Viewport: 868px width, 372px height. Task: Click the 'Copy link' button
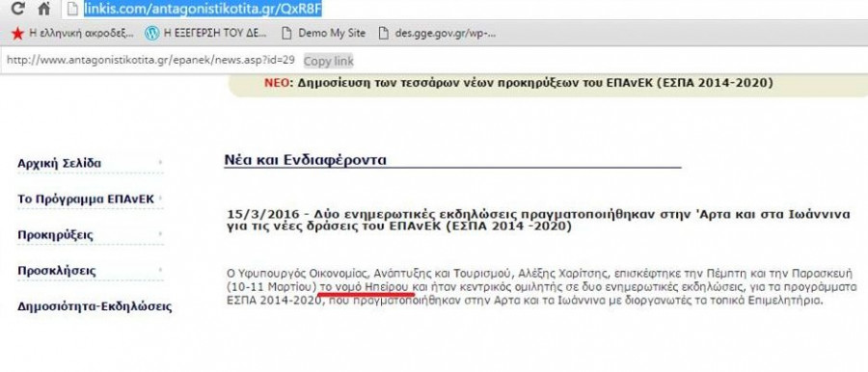(328, 61)
